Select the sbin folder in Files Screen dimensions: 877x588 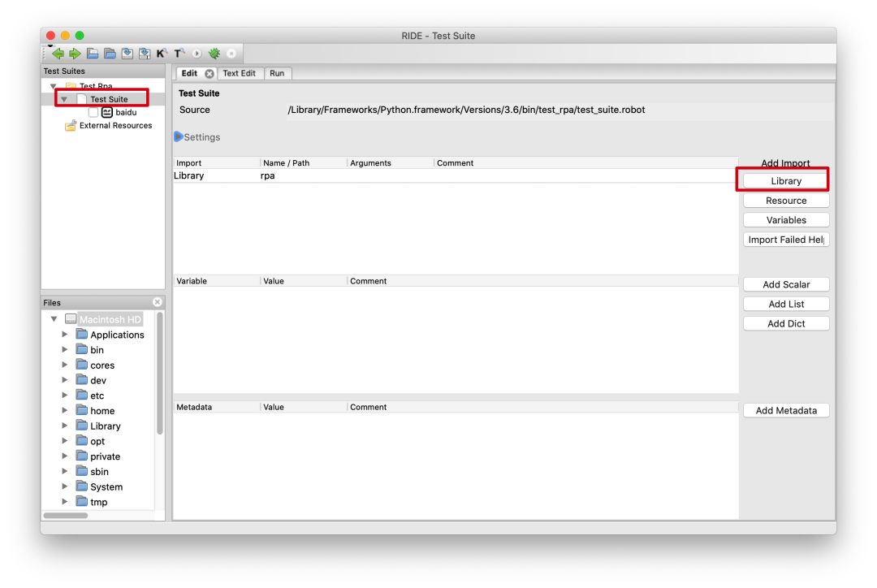(x=100, y=472)
